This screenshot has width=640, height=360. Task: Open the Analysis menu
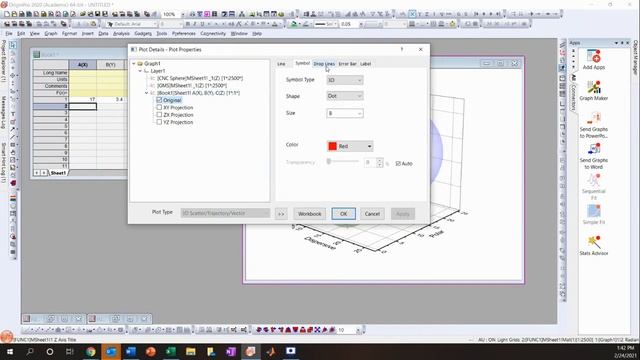pos(121,33)
